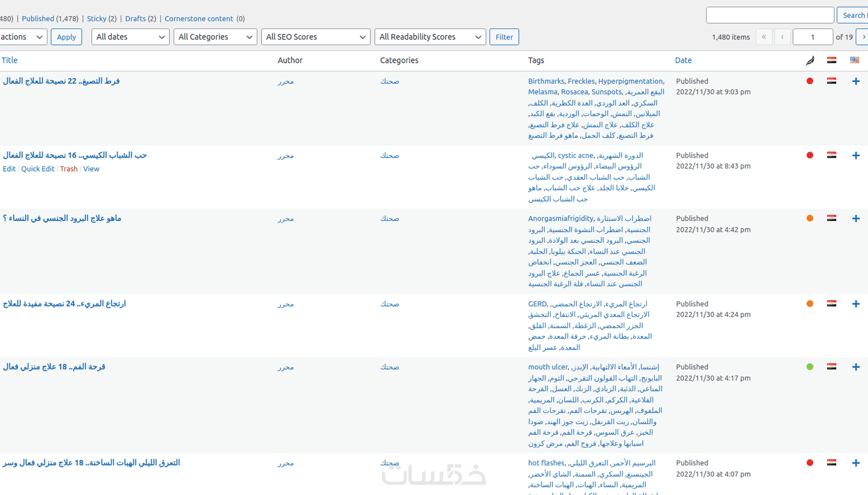
Task: Add English translation for the 4:07 pm post
Action: pos(856,463)
